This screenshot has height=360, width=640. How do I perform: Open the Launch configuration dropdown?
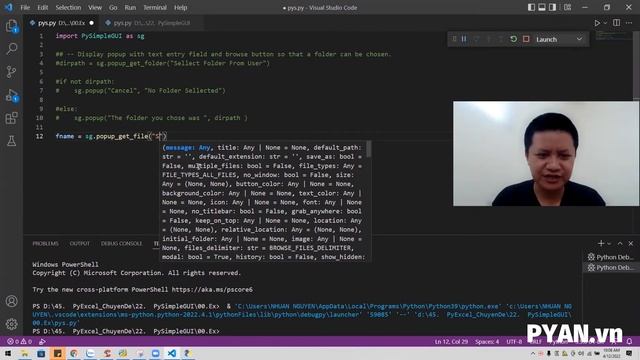pos(559,39)
